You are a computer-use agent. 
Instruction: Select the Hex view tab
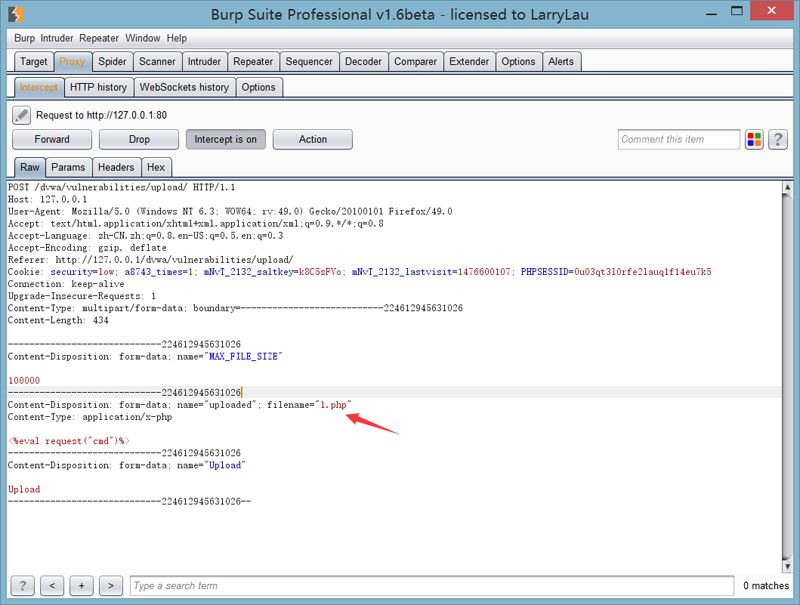tap(156, 167)
